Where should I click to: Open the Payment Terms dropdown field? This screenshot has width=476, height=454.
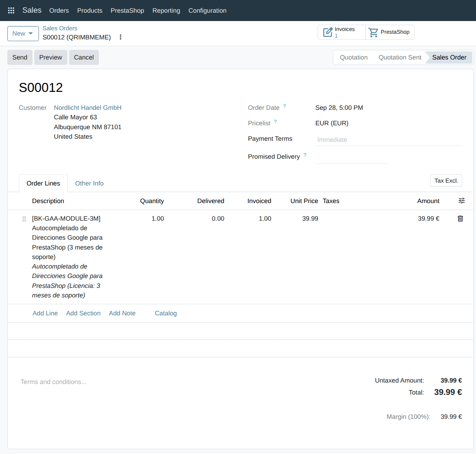[389, 140]
